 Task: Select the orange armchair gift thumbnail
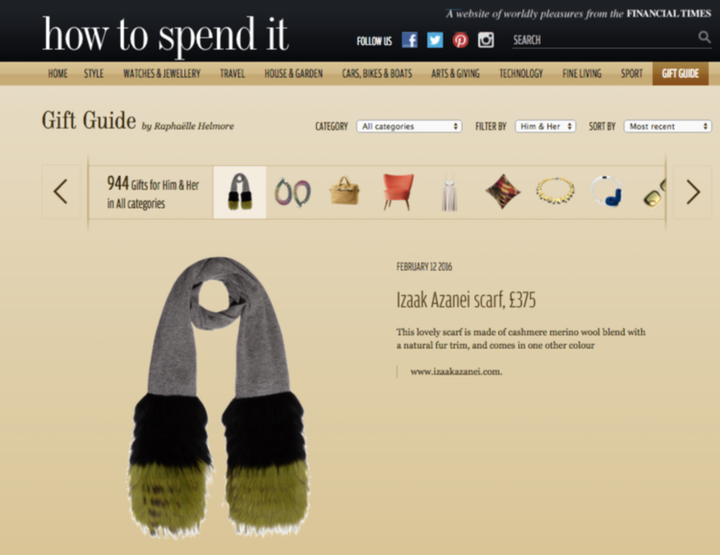click(398, 192)
